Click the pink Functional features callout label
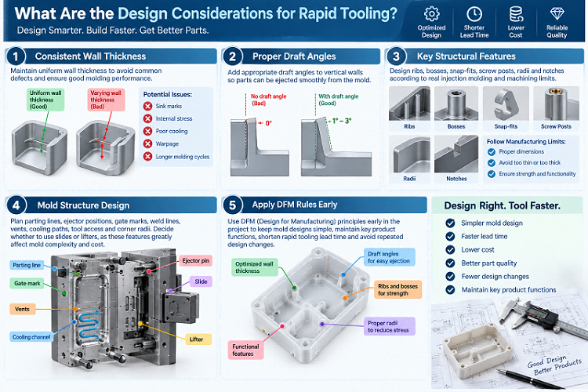 [x=245, y=350]
